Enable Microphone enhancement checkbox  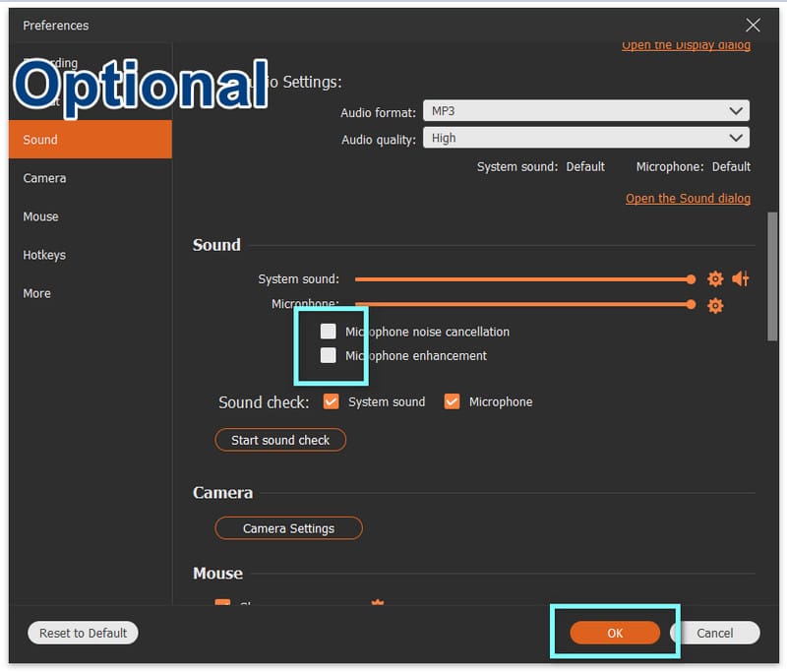pos(329,355)
